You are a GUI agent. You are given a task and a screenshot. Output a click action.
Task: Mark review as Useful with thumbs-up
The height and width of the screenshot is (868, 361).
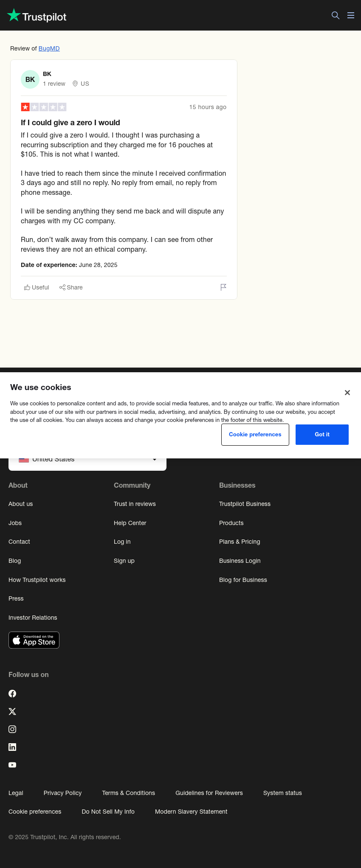point(37,287)
